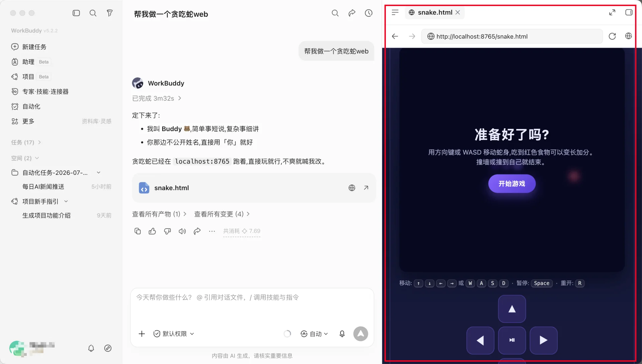This screenshot has width=642, height=364.
Task: Open 查看所有产物 (1) list
Action: pos(159,214)
